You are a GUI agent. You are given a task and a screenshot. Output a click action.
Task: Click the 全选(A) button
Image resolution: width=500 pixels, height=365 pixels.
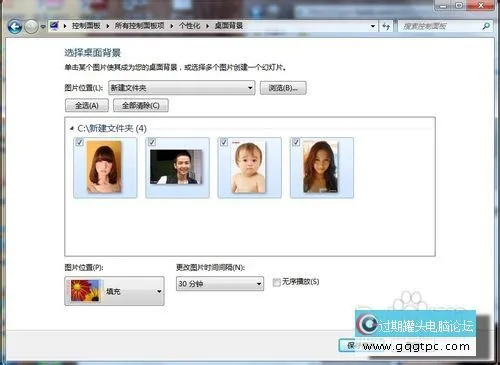coord(87,106)
